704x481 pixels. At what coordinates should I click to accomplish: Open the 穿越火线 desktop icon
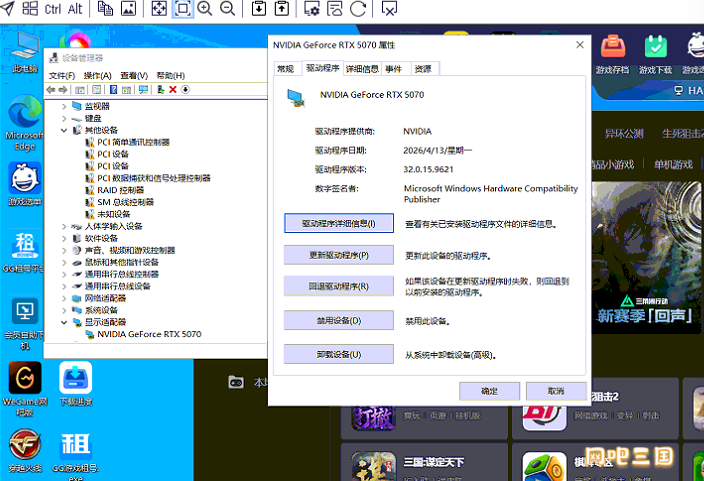click(x=25, y=450)
